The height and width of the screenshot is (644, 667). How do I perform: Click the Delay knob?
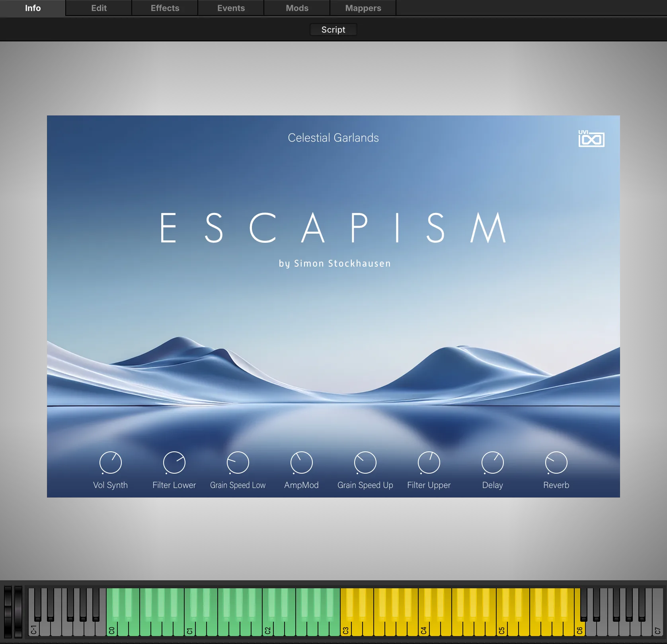coord(492,463)
